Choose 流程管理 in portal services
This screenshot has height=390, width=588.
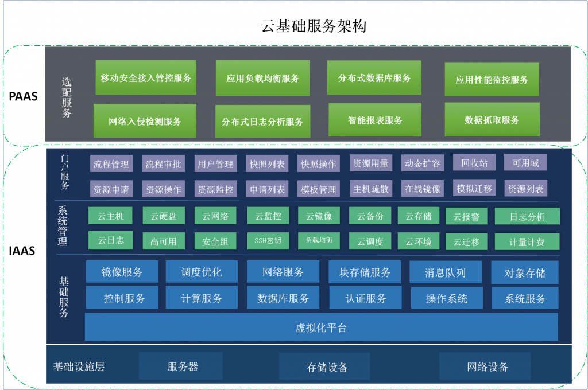coord(111,163)
